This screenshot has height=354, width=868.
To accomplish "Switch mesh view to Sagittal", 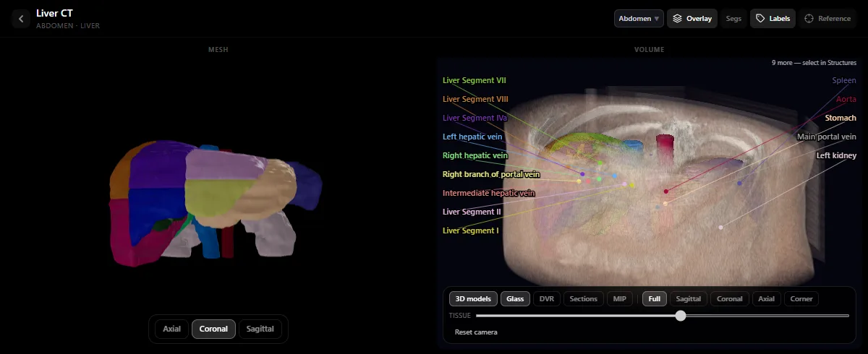I will (260, 329).
